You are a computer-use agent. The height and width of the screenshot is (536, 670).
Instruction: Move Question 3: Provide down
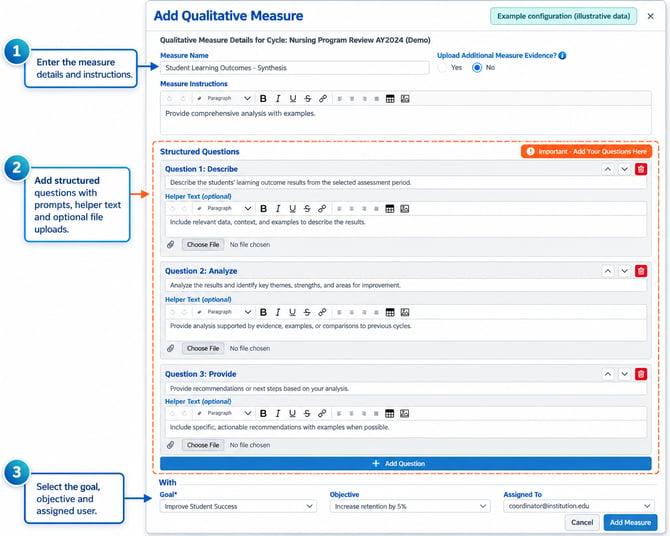624,374
